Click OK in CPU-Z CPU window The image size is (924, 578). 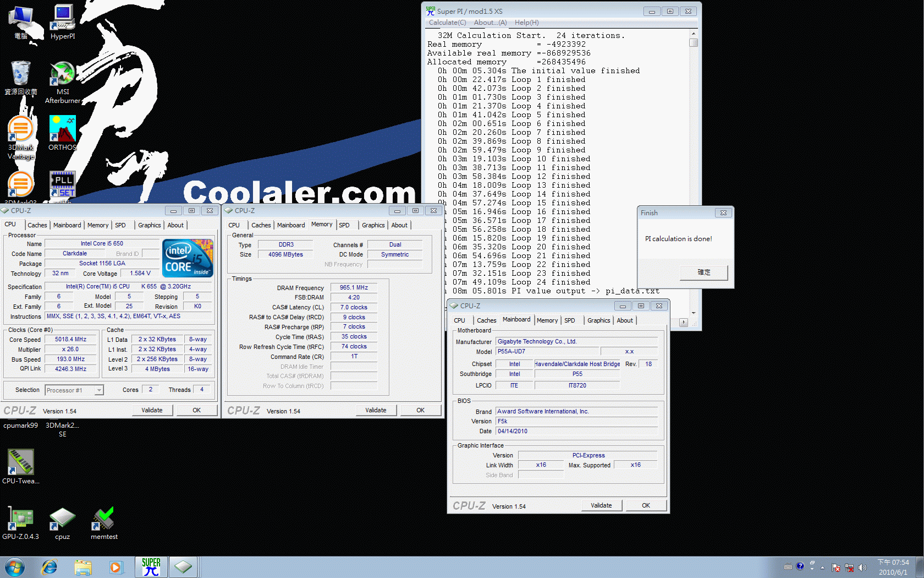tap(196, 410)
